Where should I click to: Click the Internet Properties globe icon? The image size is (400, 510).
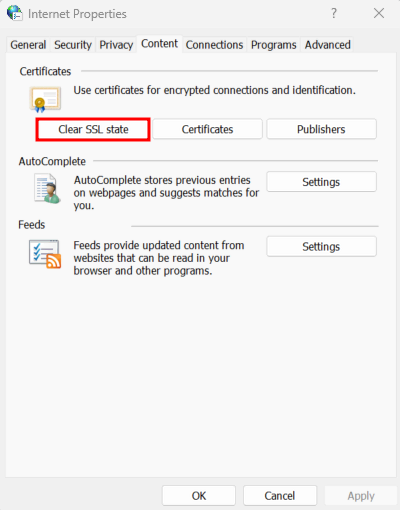point(15,13)
